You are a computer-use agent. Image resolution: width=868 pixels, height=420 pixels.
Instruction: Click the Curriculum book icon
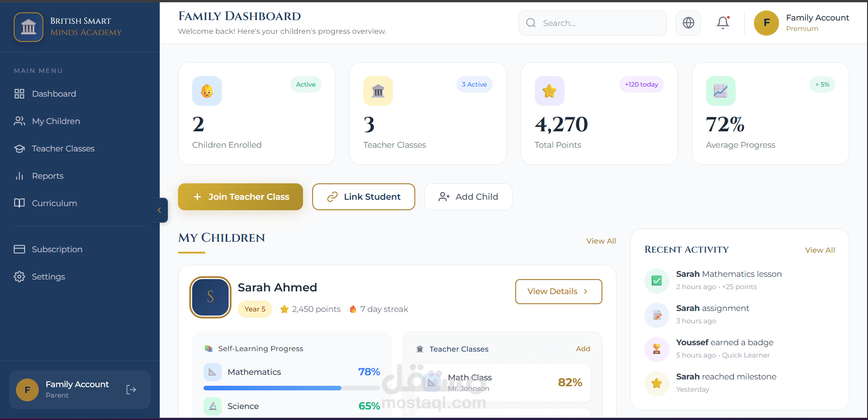coord(19,203)
